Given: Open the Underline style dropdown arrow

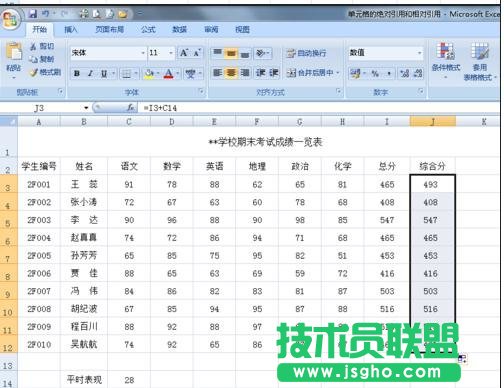Looking at the screenshot, I should (x=113, y=73).
